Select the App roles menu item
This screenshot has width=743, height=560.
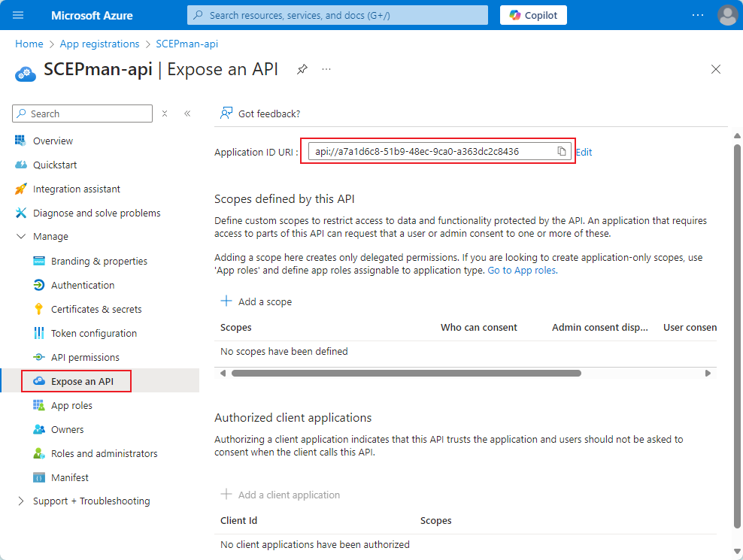click(71, 405)
